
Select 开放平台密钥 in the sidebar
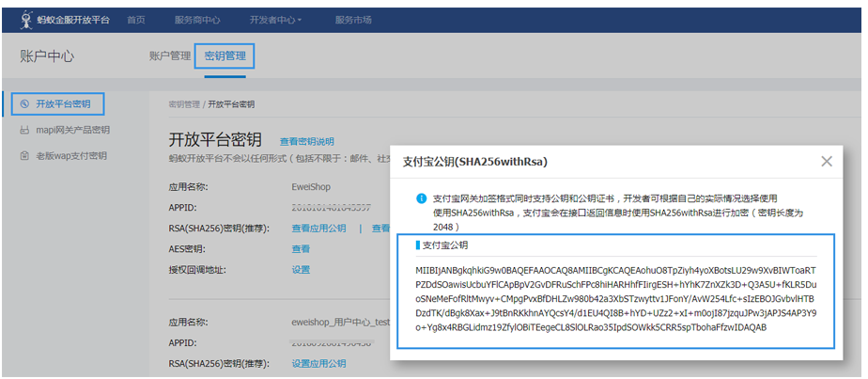pos(63,104)
